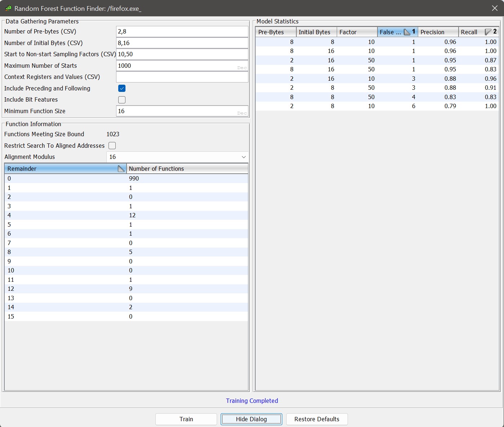Select remainder 10 row
This screenshot has height=427, width=504.
point(126,270)
